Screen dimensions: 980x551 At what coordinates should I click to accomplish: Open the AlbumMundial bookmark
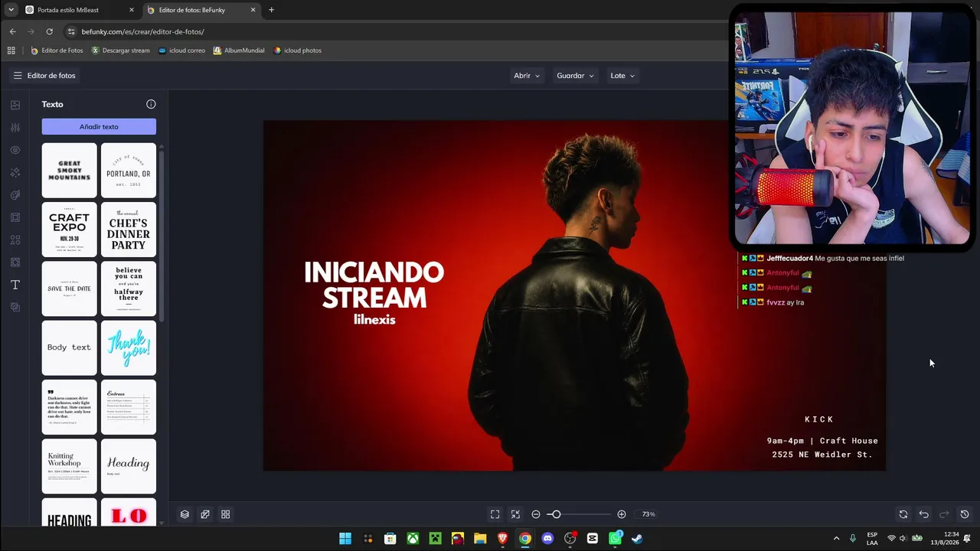[239, 51]
